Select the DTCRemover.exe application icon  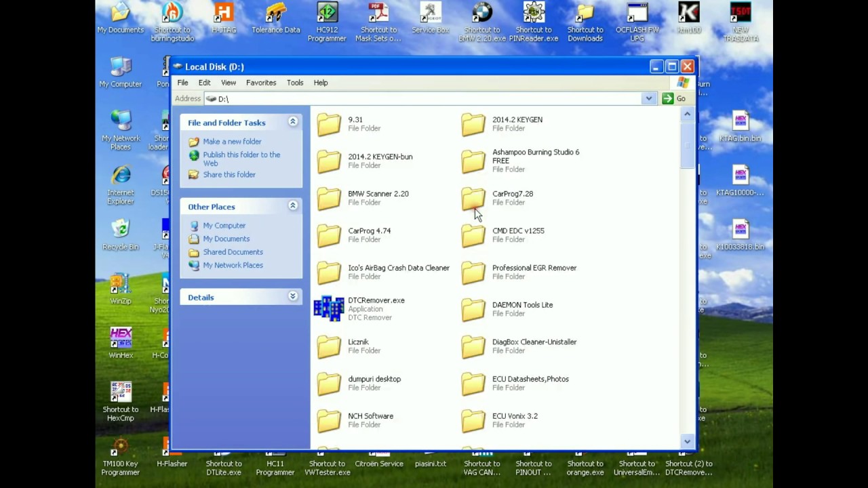click(329, 308)
